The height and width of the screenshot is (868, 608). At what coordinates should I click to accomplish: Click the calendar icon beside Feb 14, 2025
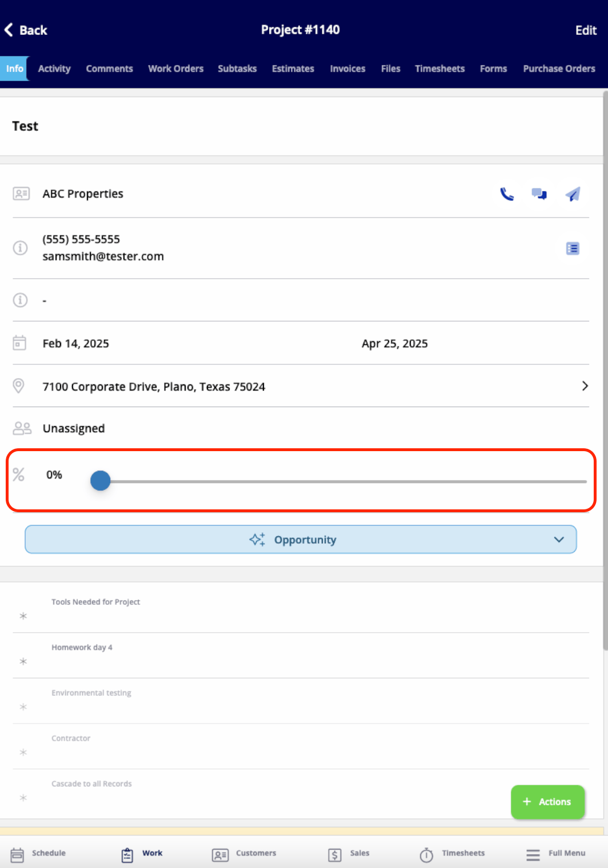tap(19, 343)
